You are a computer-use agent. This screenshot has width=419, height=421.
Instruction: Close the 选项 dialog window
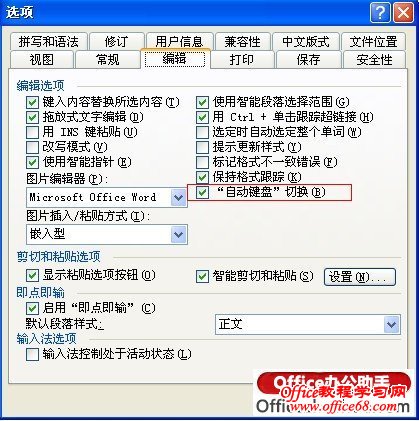tap(403, 13)
